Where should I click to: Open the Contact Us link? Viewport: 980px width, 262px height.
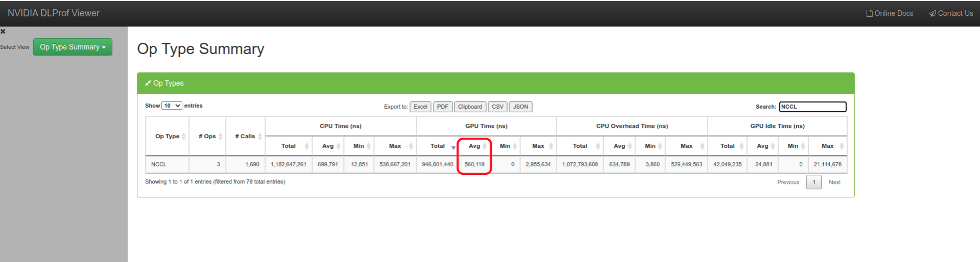951,13
